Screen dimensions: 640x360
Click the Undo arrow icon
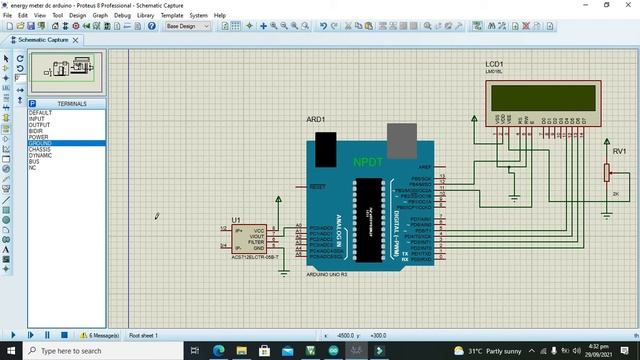323,26
